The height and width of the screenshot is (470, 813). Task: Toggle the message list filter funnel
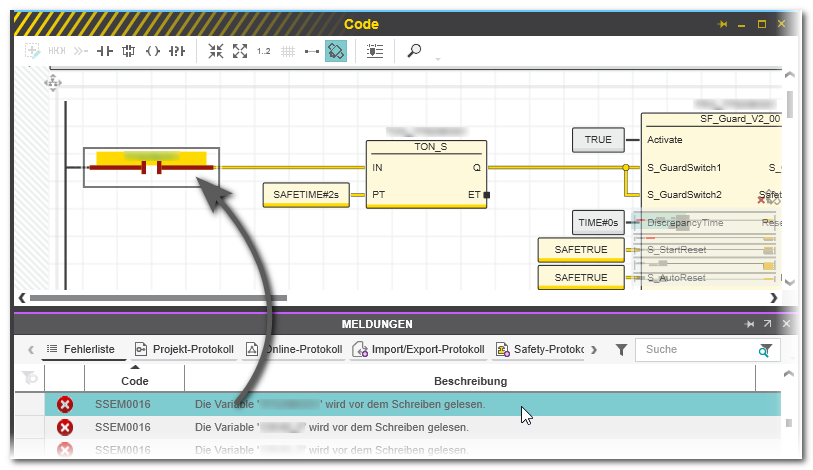(621, 350)
